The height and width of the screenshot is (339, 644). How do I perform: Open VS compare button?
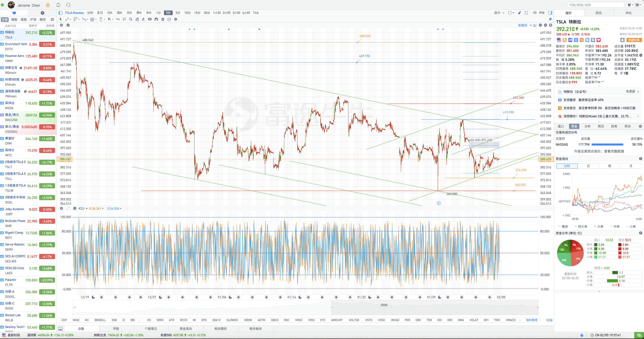534,13
